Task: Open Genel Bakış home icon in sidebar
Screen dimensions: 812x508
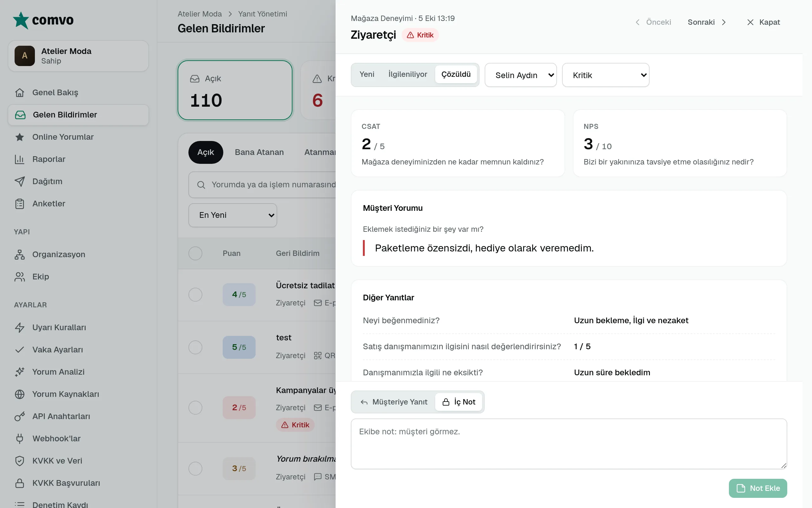Action: [19, 92]
